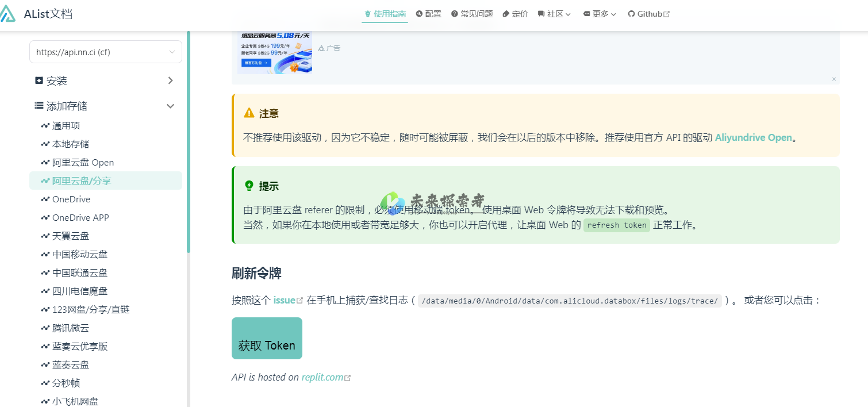868x407 pixels.
Task: Open the Github link in navbar
Action: tap(648, 14)
